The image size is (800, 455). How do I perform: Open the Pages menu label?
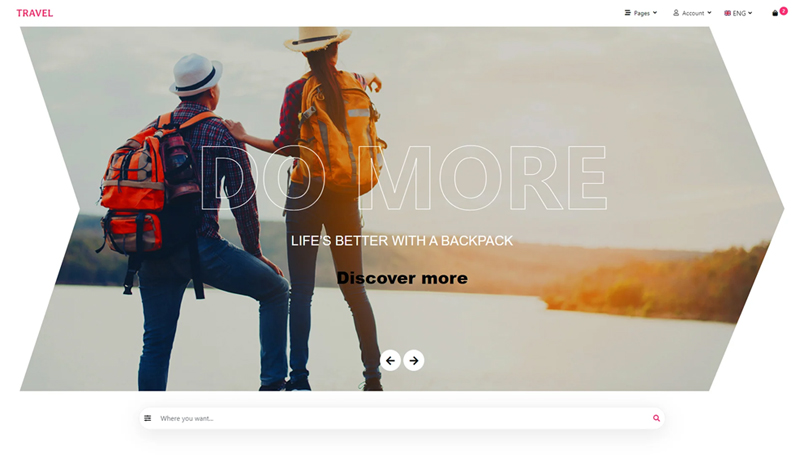(x=642, y=13)
